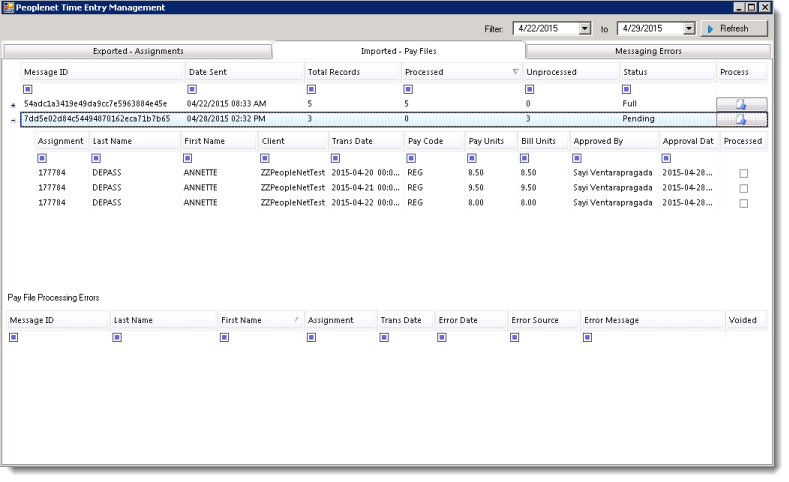This screenshot has width=789, height=482.
Task: Click filter icon under Status column
Action: 626,89
